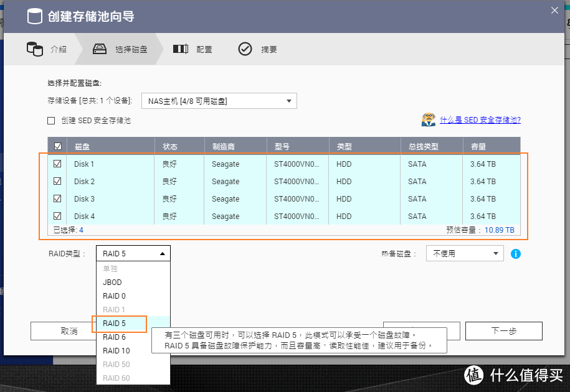
Task: Go to the 配置 wizard step
Action: (x=192, y=49)
